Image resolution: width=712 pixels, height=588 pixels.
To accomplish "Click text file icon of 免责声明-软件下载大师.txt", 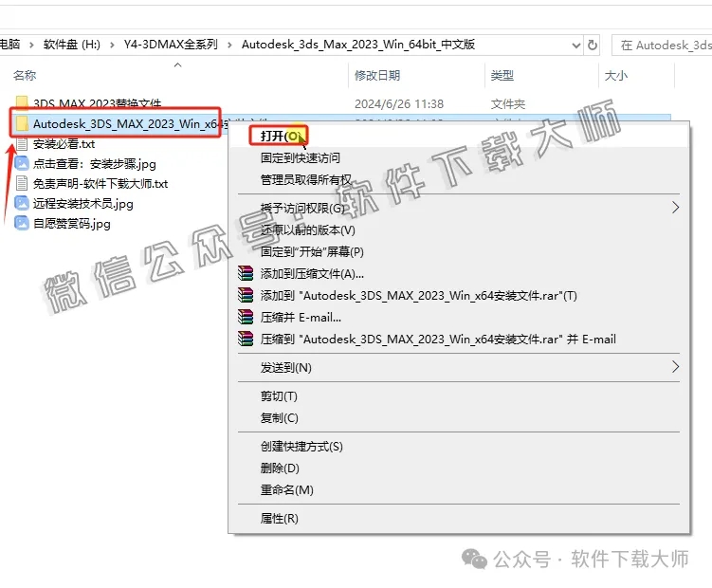I will 22,183.
